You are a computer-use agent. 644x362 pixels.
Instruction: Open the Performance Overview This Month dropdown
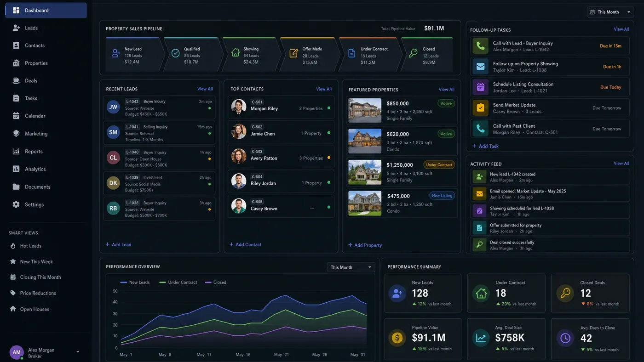(x=351, y=267)
